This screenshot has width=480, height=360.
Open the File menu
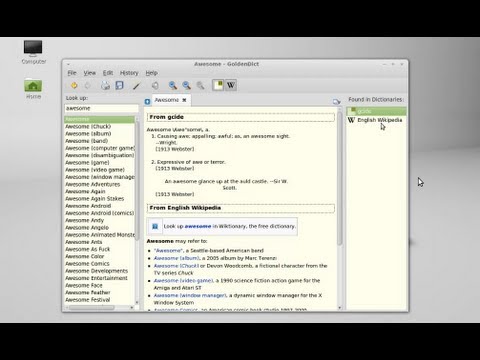(x=72, y=73)
